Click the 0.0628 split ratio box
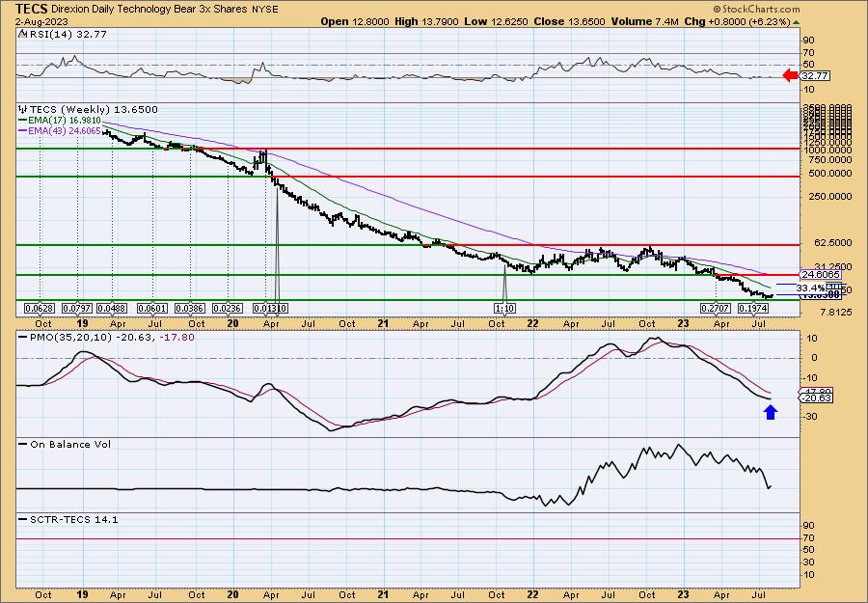 click(x=41, y=308)
